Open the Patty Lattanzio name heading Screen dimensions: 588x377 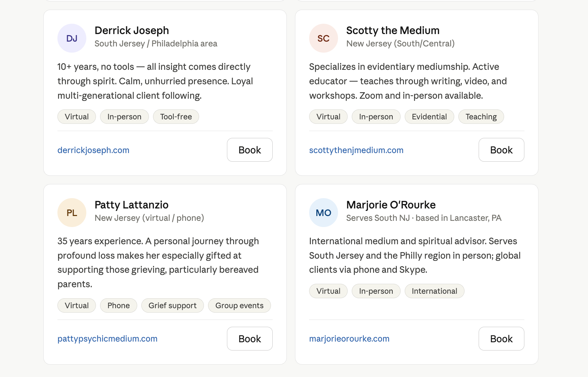[x=132, y=205]
